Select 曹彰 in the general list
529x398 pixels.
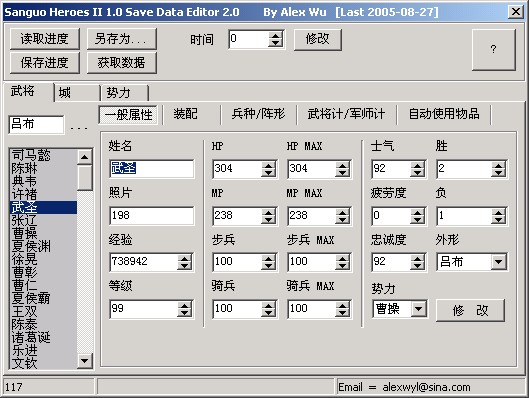(44, 273)
